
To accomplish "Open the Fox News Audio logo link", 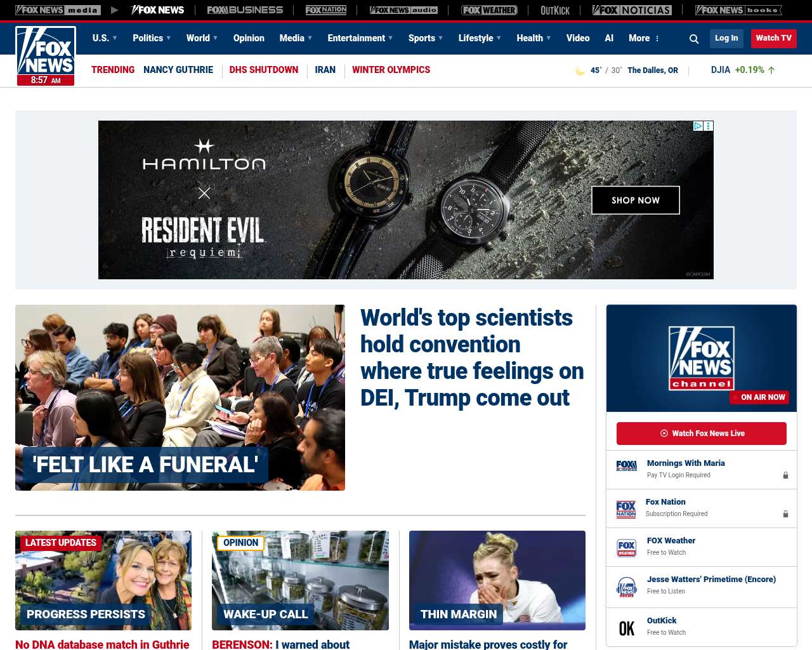I will click(x=403, y=10).
